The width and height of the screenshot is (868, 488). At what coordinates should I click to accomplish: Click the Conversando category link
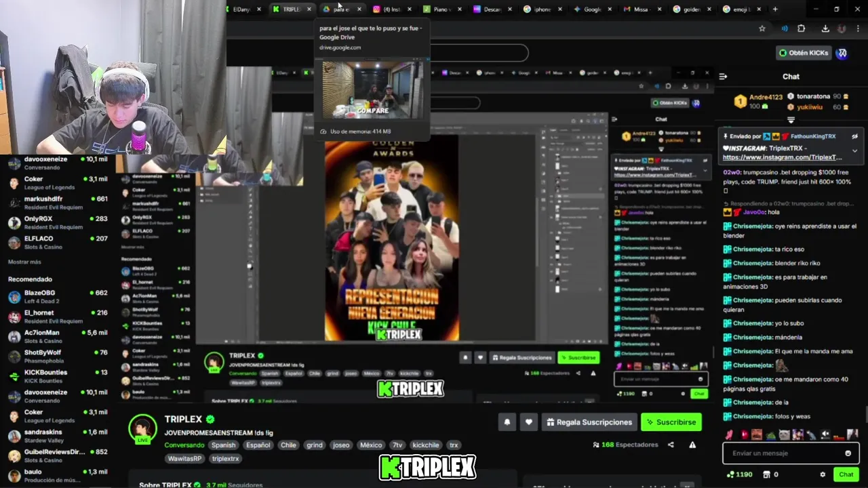tap(184, 445)
